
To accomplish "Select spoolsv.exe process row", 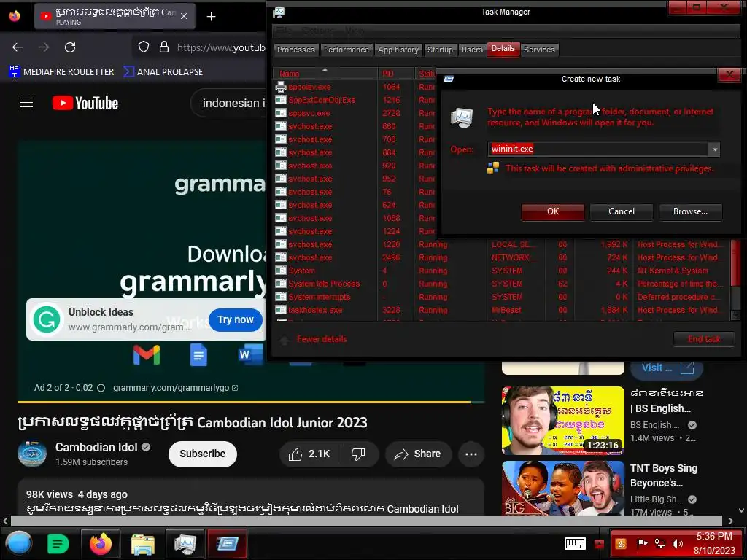I will [355, 87].
